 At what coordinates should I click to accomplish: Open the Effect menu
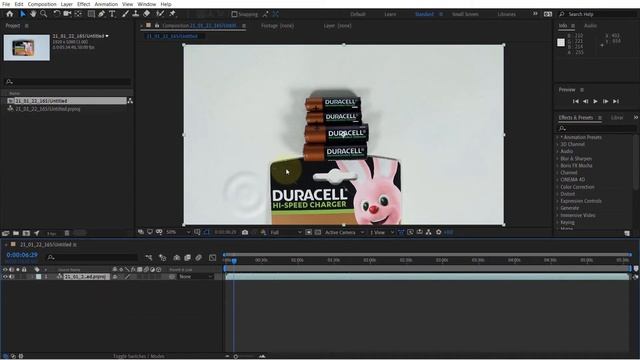[x=84, y=4]
